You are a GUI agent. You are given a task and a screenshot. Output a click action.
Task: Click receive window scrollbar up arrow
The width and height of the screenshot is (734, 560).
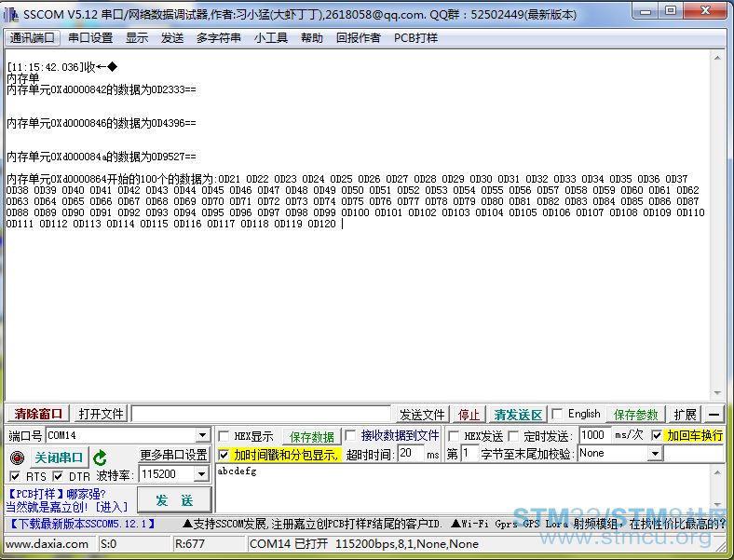[717, 58]
